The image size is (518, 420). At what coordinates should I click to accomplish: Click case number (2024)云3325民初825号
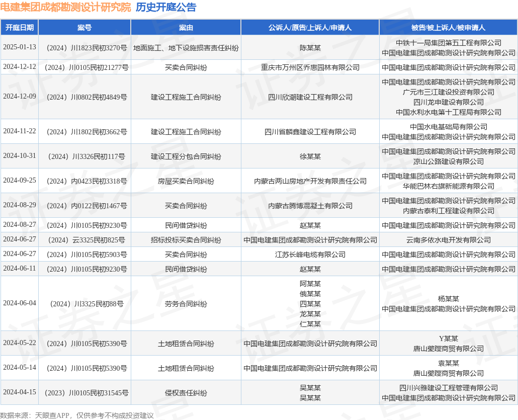pos(86,240)
